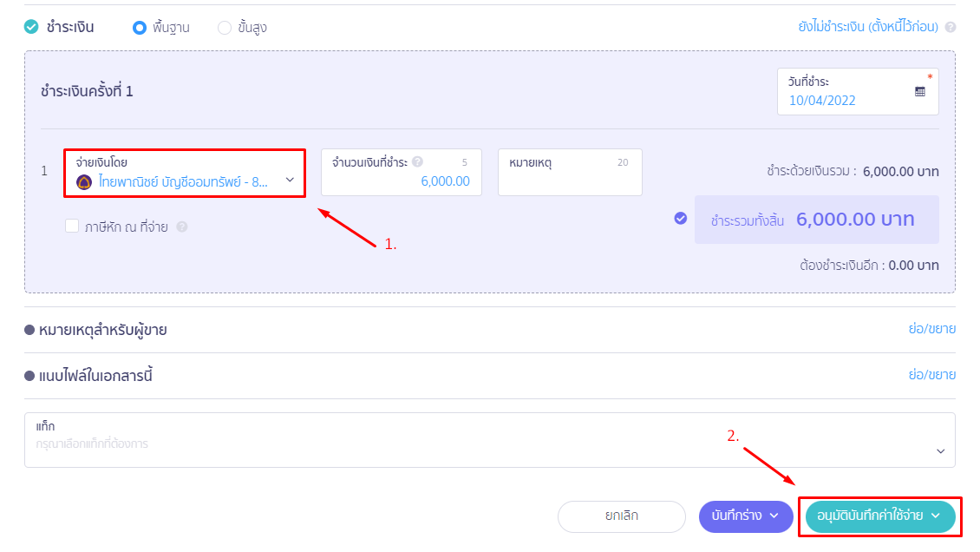The image size is (980, 552).
Task: Enable the ภาษีหัก ณ ที่จ่าย checkbox
Action: pos(74,227)
